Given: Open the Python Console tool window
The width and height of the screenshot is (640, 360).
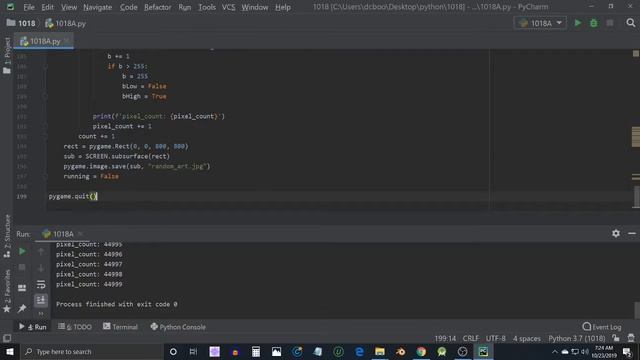Looking at the screenshot, I should (x=178, y=327).
